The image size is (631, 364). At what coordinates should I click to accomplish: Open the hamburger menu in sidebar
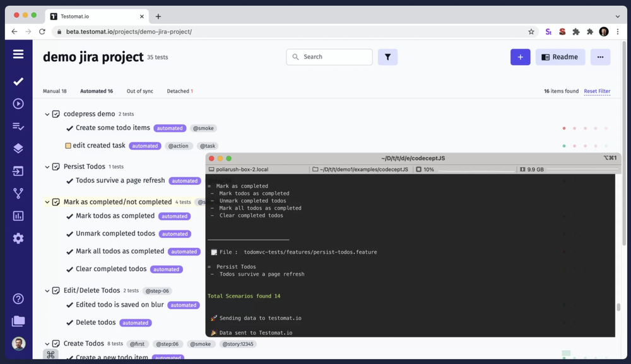[18, 54]
